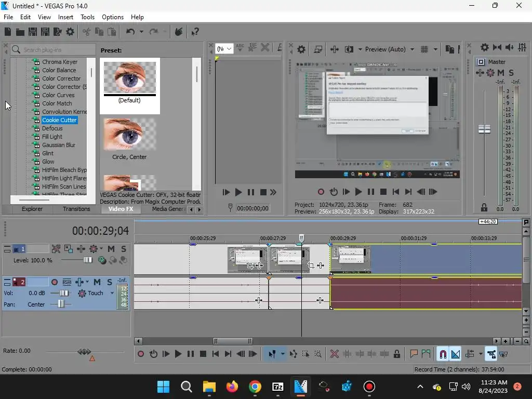Open auto ripple dropdown arrow
This screenshot has width=532, height=399.
481,354
